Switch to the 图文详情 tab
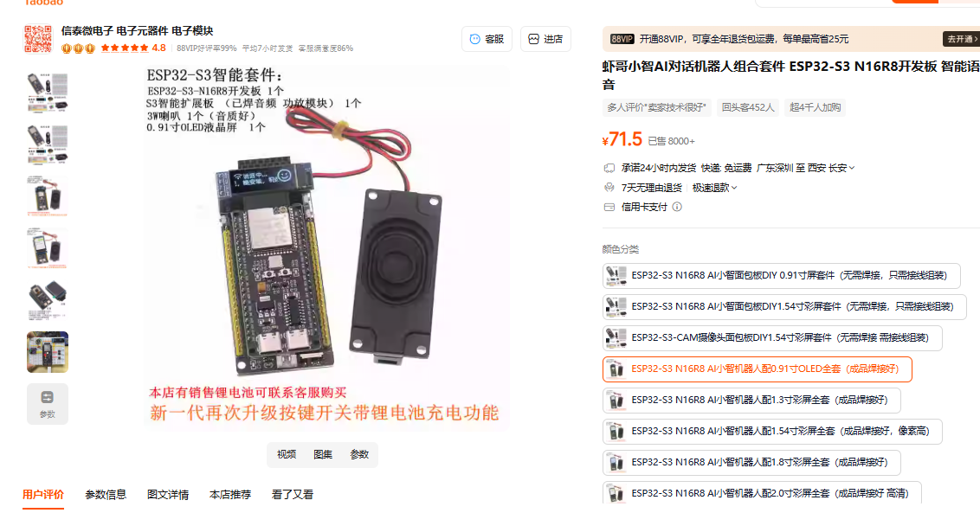This screenshot has height=513, width=980. point(167,494)
